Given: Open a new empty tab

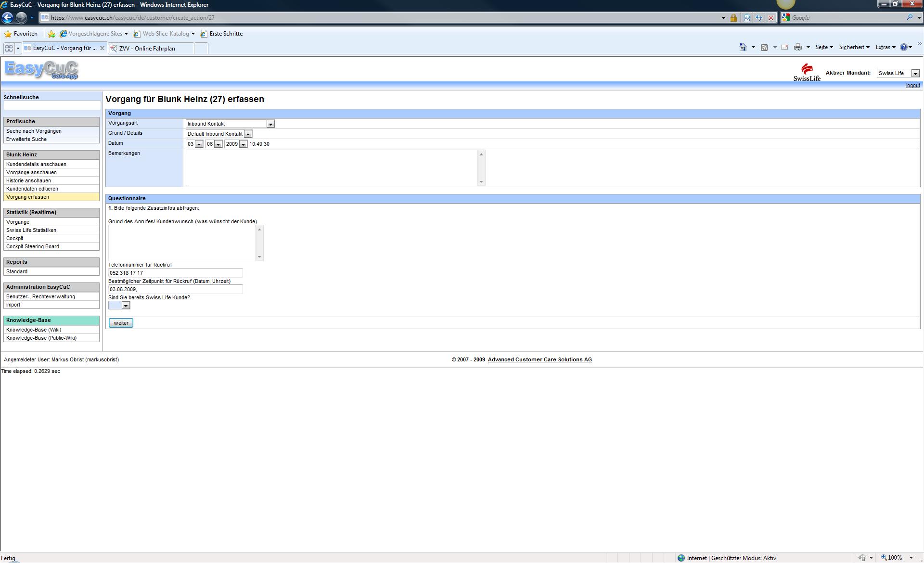Looking at the screenshot, I should 201,48.
